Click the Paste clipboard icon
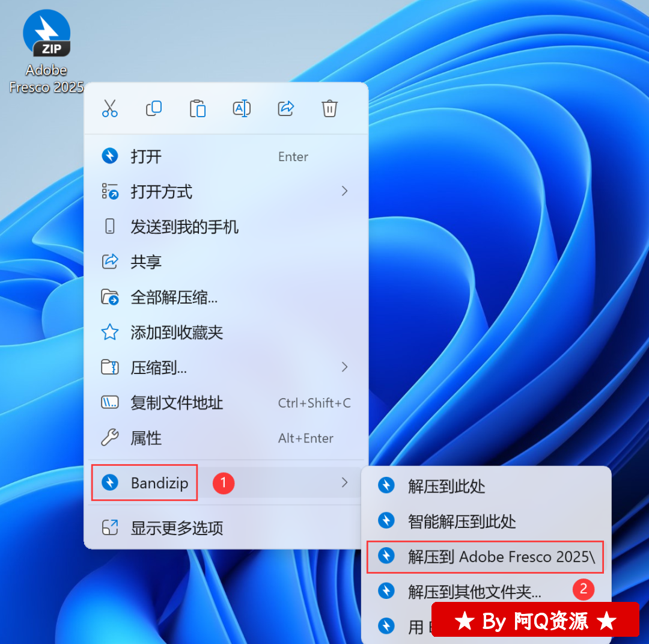Image resolution: width=649 pixels, height=644 pixels. pos(198,108)
